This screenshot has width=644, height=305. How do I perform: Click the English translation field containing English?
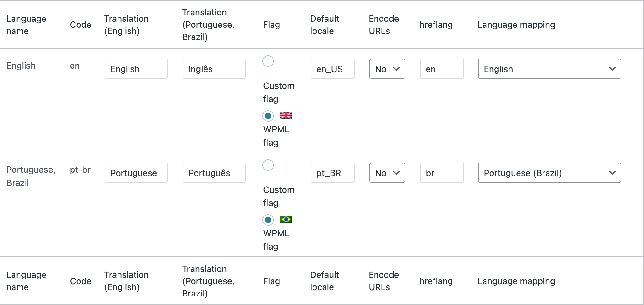136,69
